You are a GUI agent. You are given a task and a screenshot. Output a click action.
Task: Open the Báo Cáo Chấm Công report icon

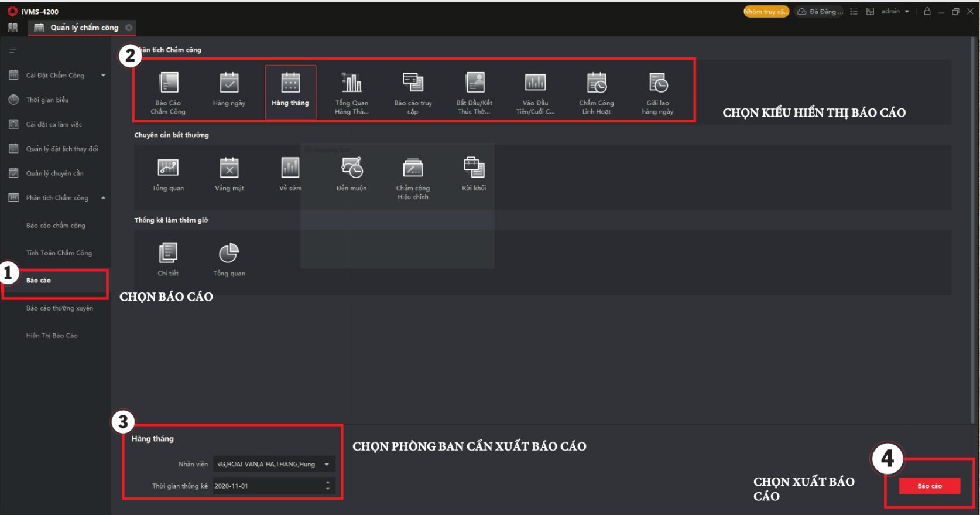coord(168,83)
